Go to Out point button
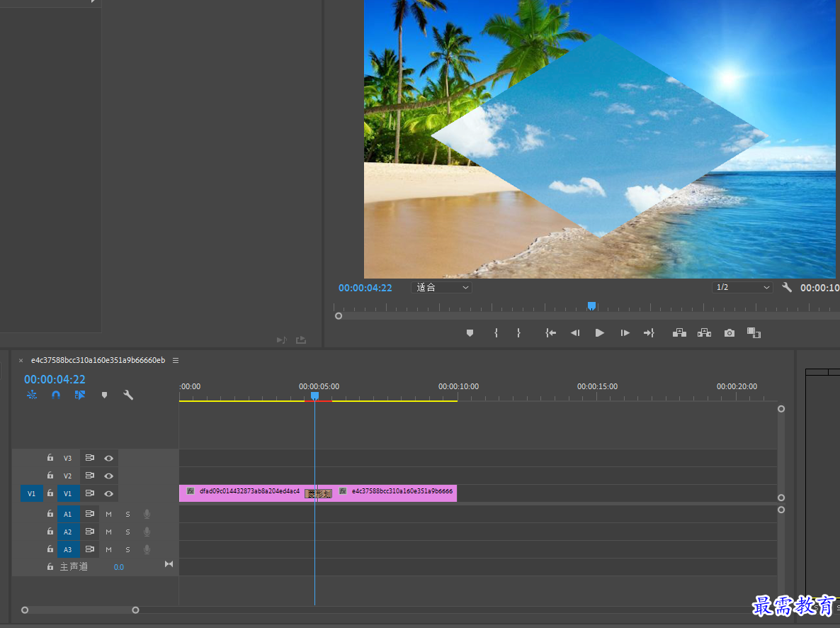The image size is (840, 628). pos(649,333)
